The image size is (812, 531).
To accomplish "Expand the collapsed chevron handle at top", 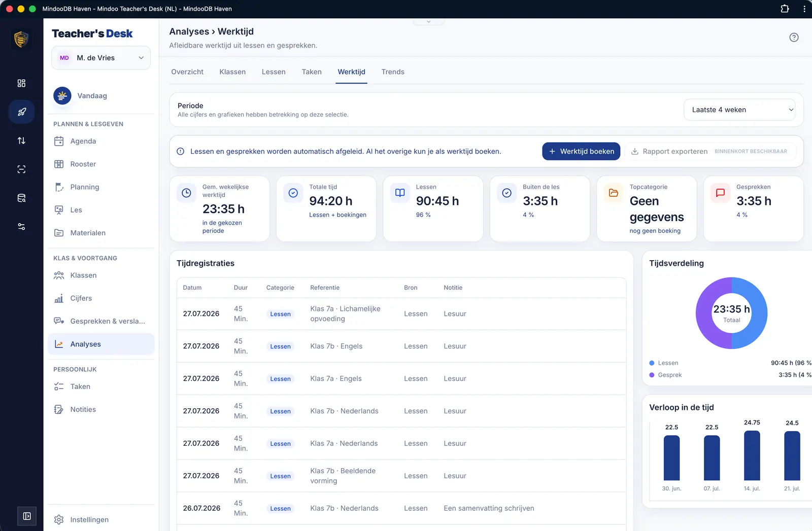I will (429, 21).
